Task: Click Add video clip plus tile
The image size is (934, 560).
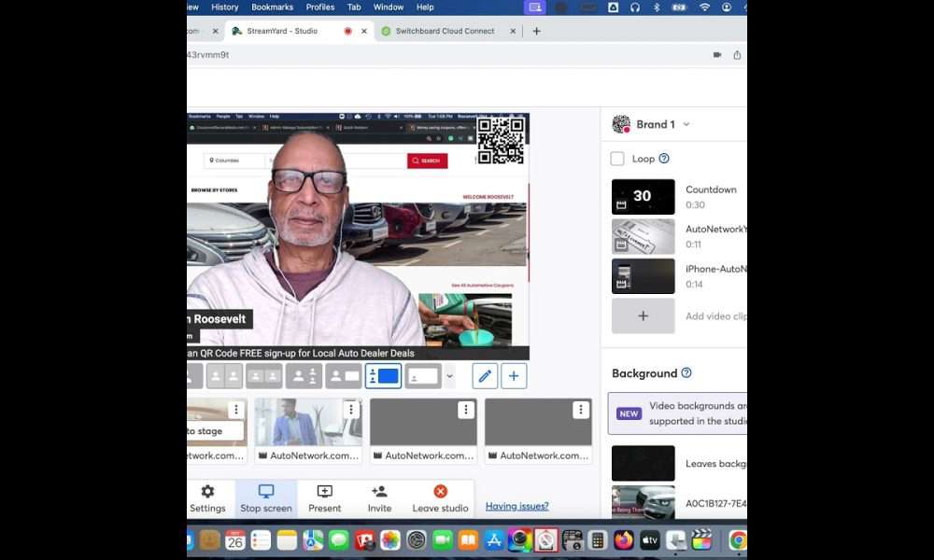Action: [x=643, y=316]
